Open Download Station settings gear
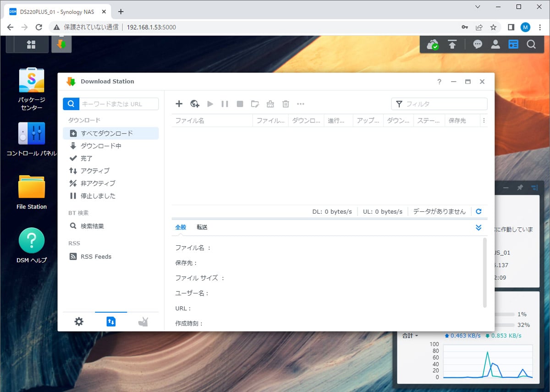550x392 pixels. pos(79,322)
